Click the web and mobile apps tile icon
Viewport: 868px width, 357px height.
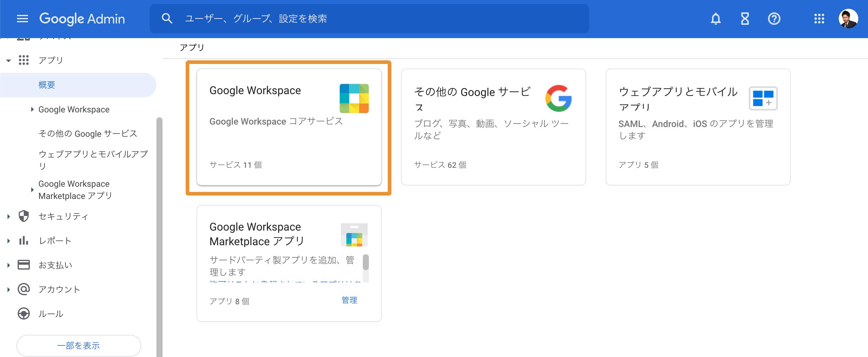coord(763,98)
